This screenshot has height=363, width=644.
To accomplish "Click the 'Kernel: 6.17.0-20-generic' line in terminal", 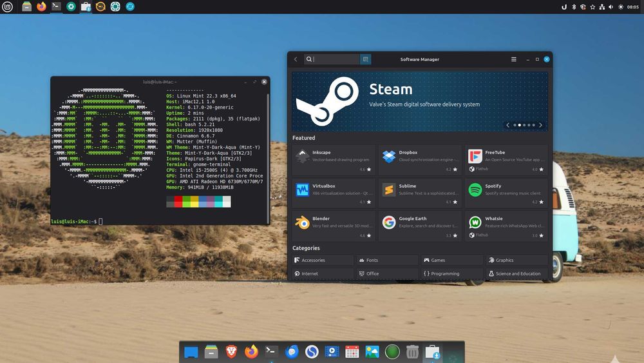I will pyautogui.click(x=200, y=107).
